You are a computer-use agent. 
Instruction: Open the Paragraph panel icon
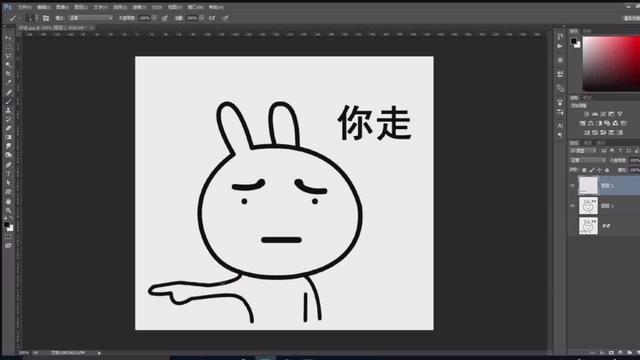tap(560, 135)
